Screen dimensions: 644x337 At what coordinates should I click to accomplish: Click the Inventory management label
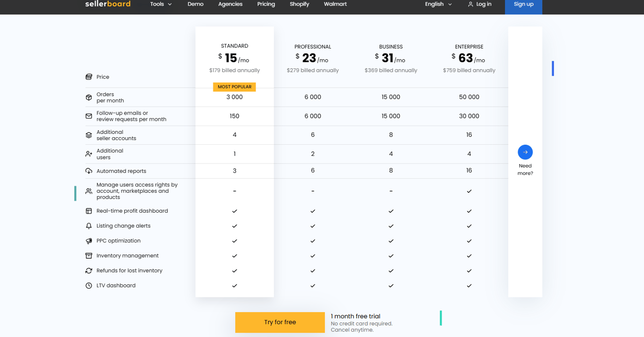pyautogui.click(x=127, y=255)
